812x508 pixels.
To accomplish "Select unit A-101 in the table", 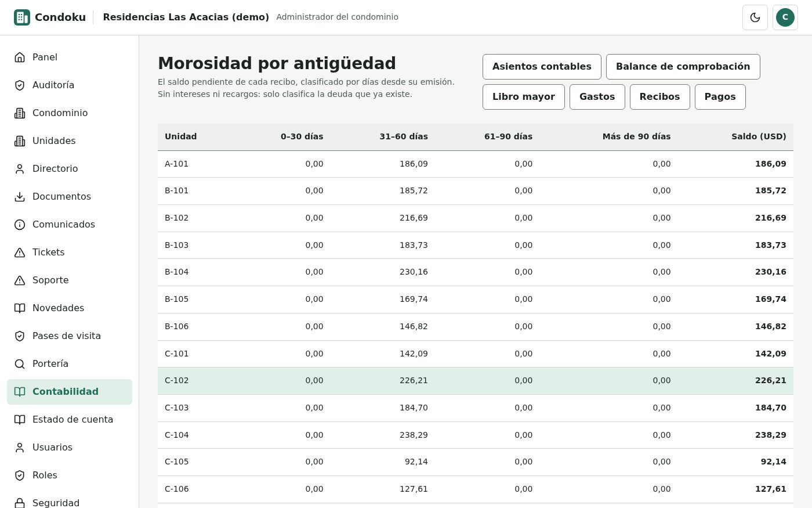I will point(177,164).
